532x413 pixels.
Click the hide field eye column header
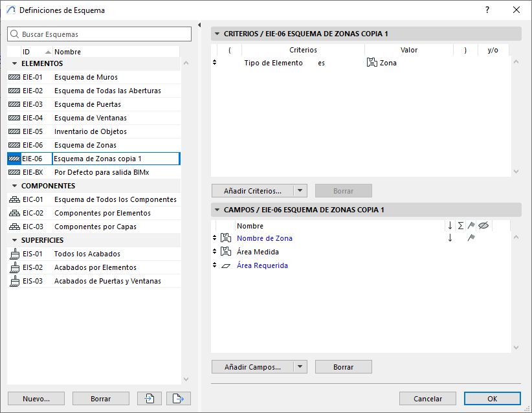[x=483, y=225]
